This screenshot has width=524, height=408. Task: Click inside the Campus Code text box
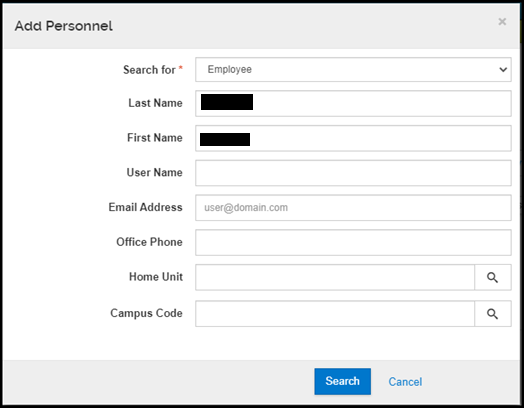[x=335, y=314]
